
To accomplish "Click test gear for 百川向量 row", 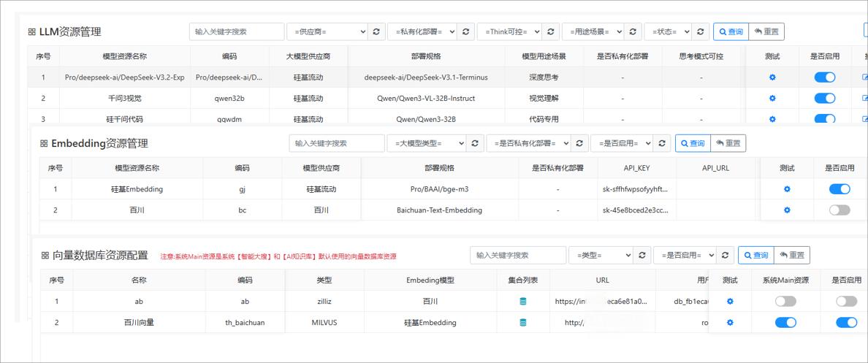I will click(x=730, y=323).
